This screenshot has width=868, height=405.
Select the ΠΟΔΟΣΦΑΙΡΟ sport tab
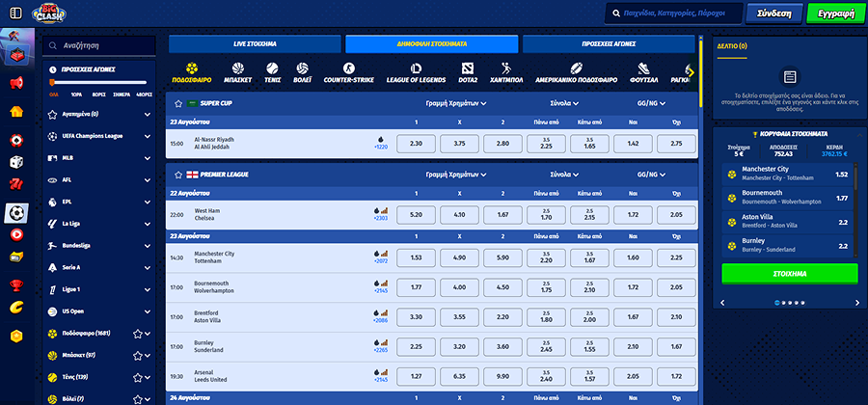pos(192,72)
